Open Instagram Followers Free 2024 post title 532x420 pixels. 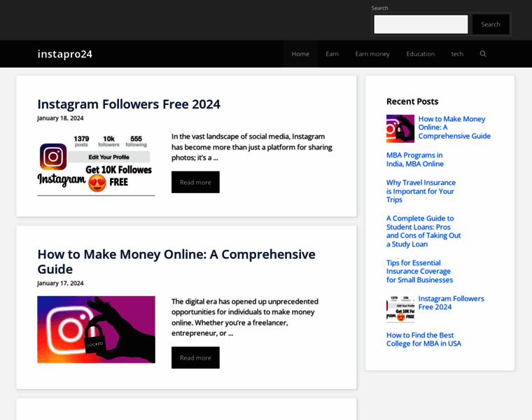click(129, 104)
